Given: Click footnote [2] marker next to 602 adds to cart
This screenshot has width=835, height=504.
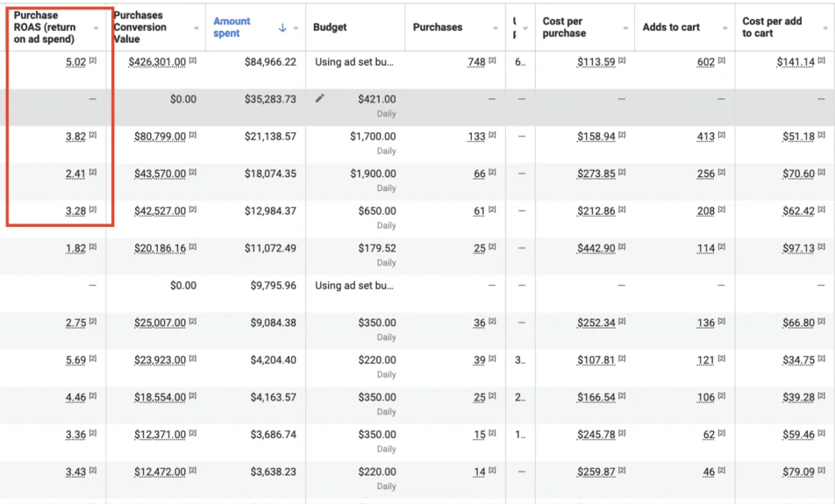Looking at the screenshot, I should point(722,61).
